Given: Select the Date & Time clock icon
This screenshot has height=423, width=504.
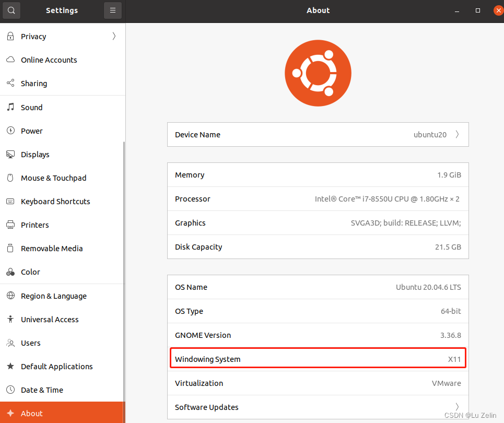Looking at the screenshot, I should click(x=10, y=390).
